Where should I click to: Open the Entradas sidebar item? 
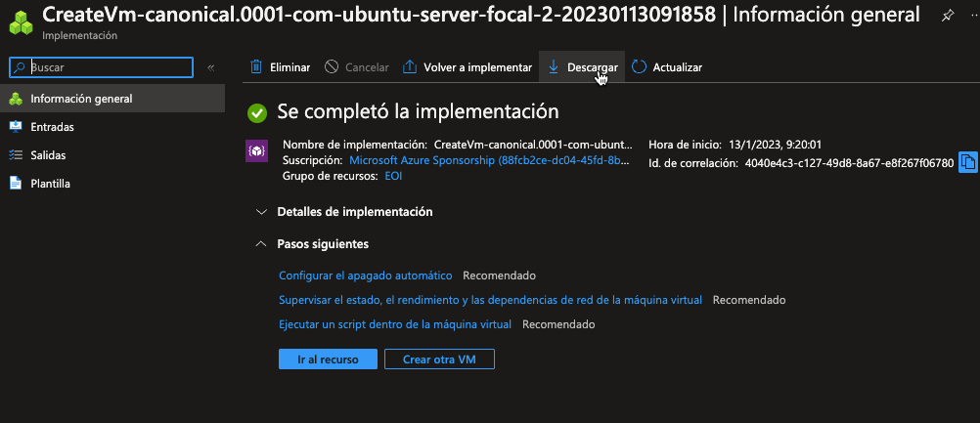pyautogui.click(x=52, y=127)
